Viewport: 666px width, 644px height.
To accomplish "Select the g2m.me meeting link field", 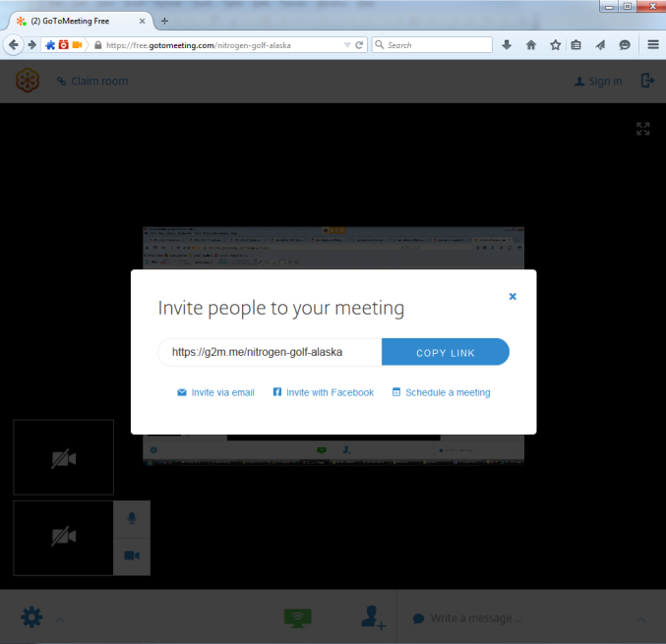I will tap(271, 352).
